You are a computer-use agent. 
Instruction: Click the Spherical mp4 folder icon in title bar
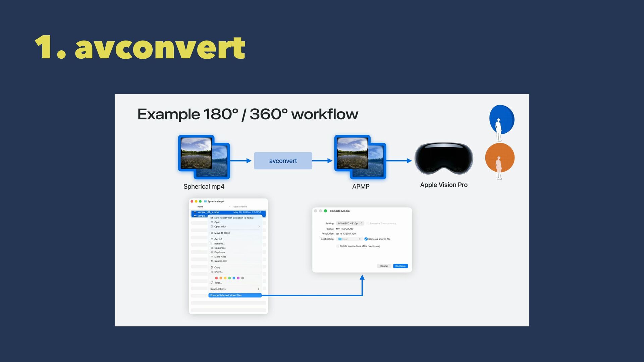point(205,201)
